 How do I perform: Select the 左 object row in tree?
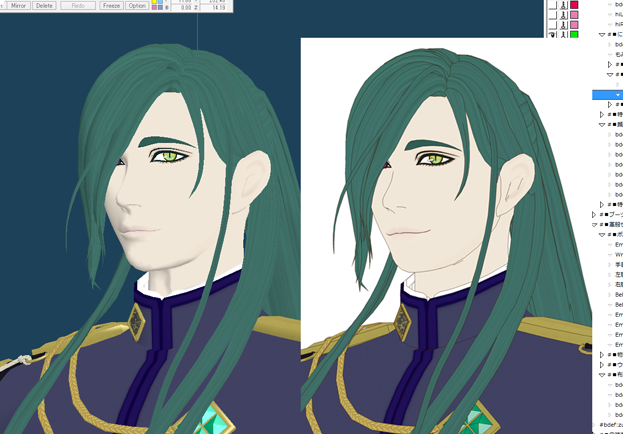[619, 275]
